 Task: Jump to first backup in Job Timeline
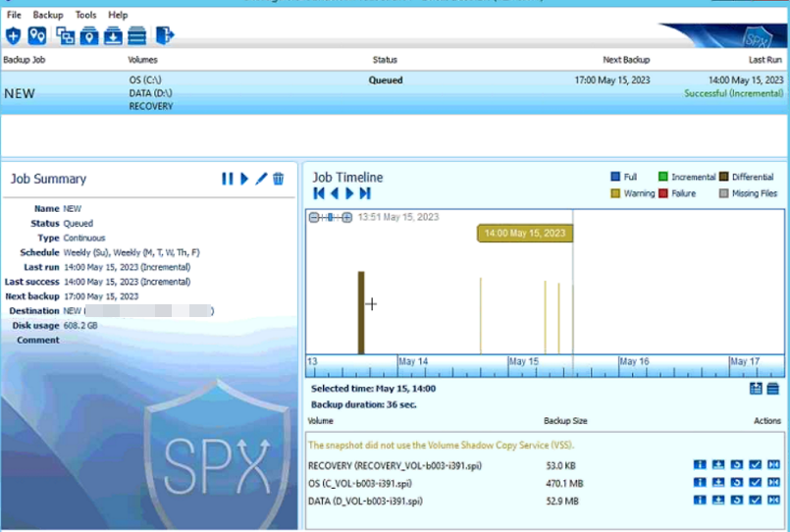click(319, 193)
